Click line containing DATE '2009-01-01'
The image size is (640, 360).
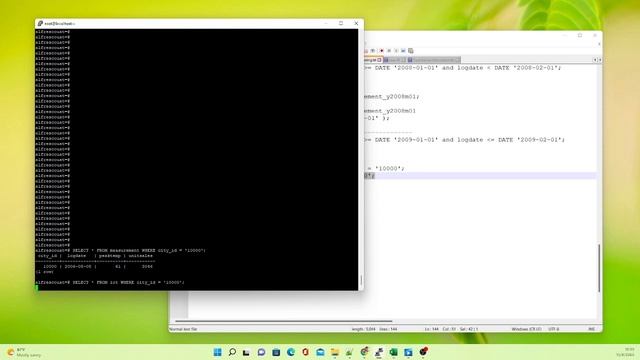[x=464, y=140]
